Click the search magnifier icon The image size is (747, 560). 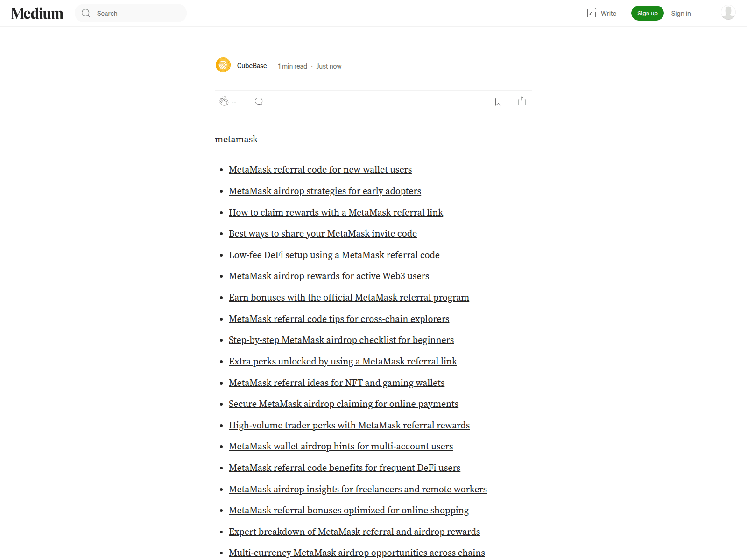pyautogui.click(x=86, y=13)
